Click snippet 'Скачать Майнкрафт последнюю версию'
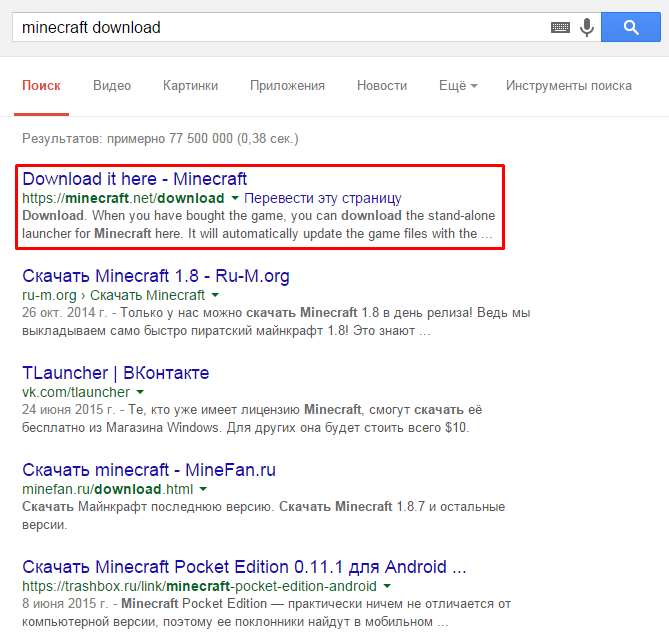This screenshot has height=636, width=669. pos(148,507)
